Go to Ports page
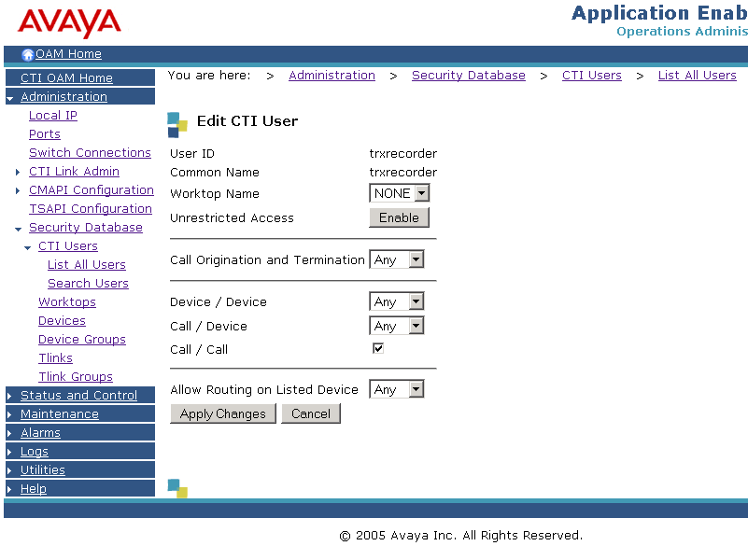 click(45, 133)
